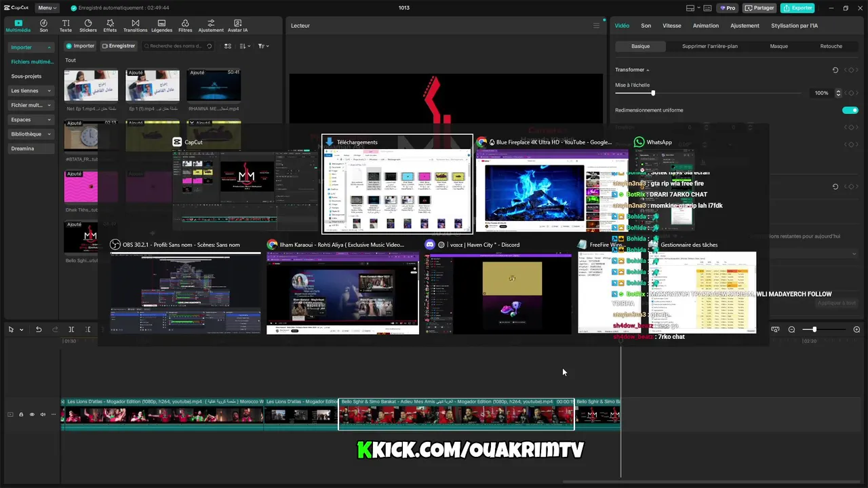Open the Filtres panel

coord(185,26)
